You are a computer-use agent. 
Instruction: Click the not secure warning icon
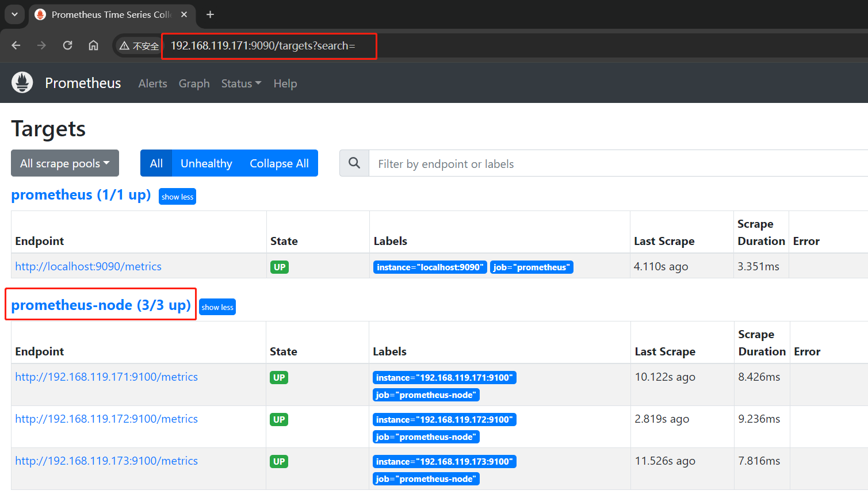point(124,46)
